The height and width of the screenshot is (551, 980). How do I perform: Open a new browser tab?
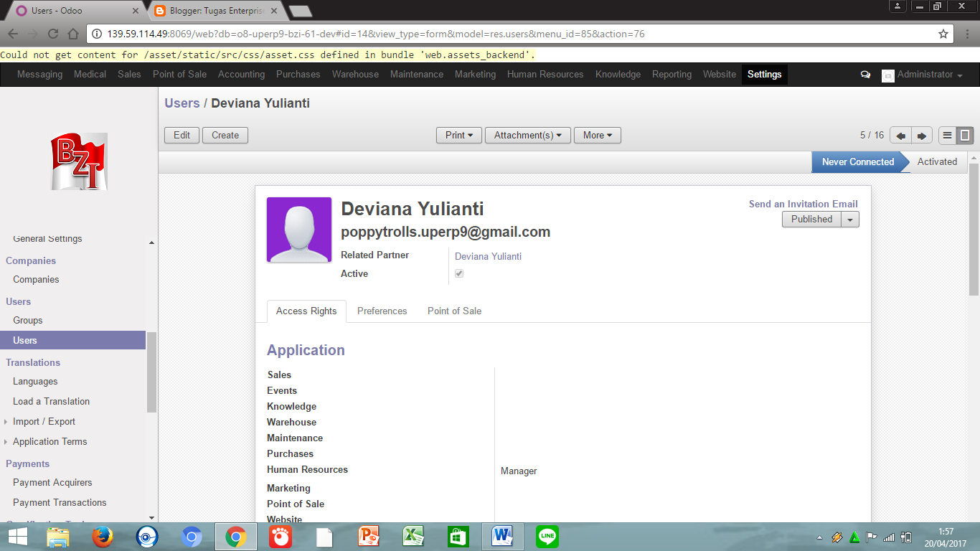pyautogui.click(x=300, y=11)
